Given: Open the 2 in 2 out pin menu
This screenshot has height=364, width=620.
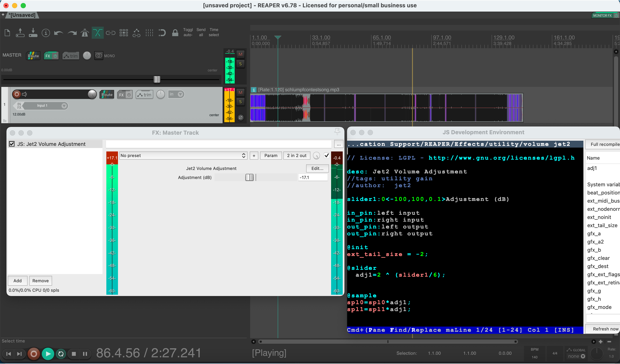Looking at the screenshot, I should [296, 156].
